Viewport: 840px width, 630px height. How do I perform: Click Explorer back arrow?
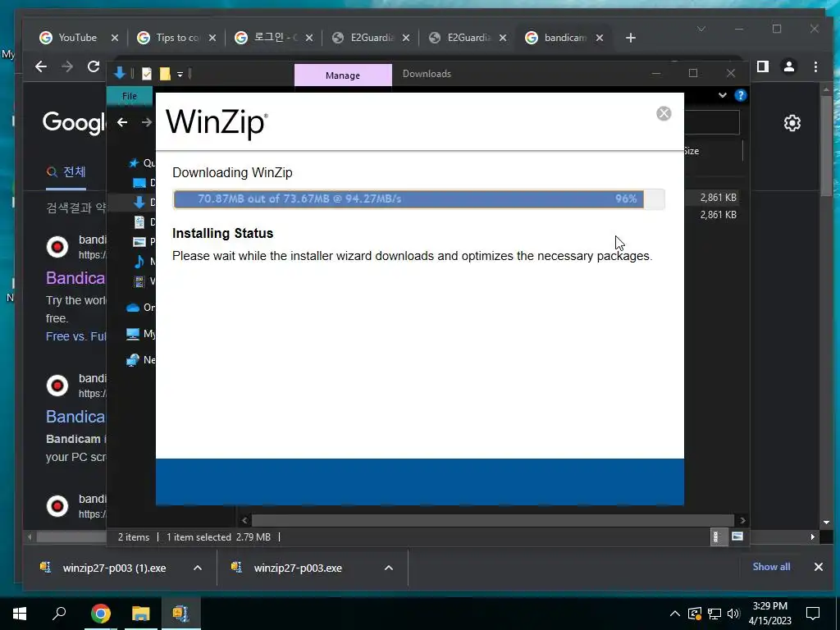122,122
